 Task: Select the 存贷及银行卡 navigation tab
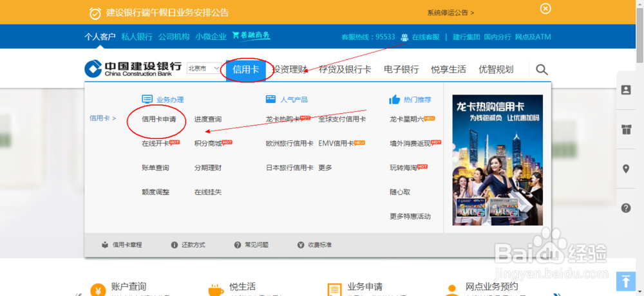(x=345, y=69)
